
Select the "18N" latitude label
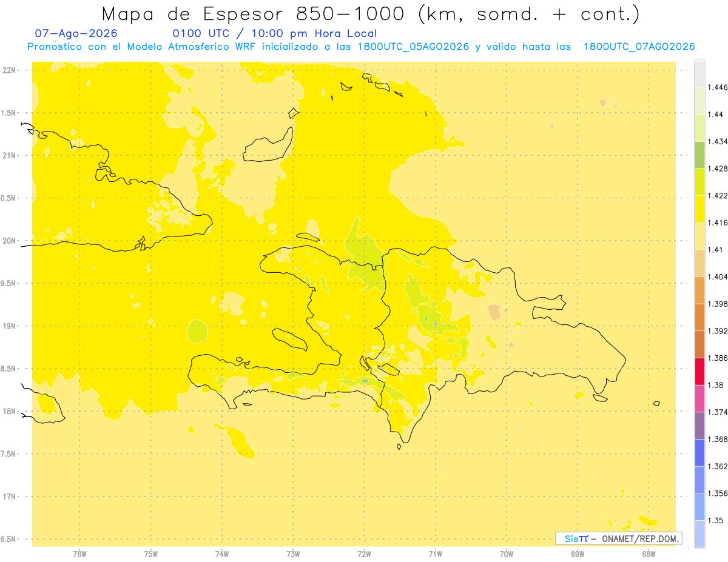(9, 411)
